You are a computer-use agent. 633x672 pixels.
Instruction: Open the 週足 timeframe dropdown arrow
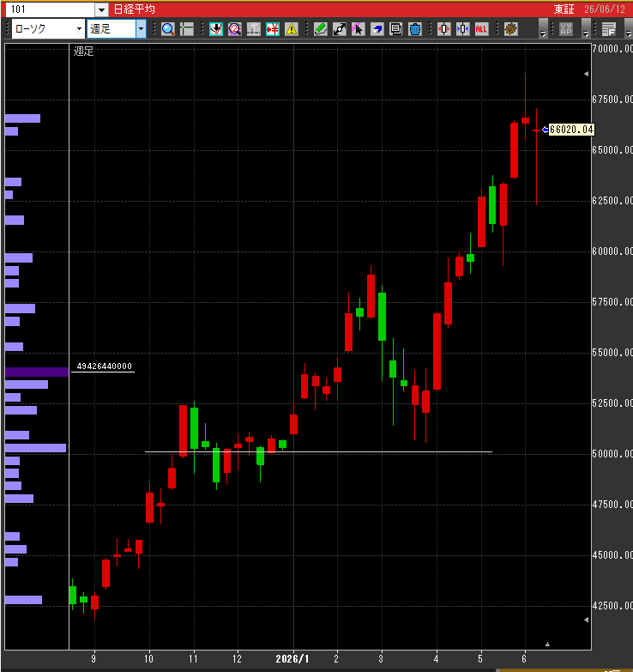click(141, 28)
